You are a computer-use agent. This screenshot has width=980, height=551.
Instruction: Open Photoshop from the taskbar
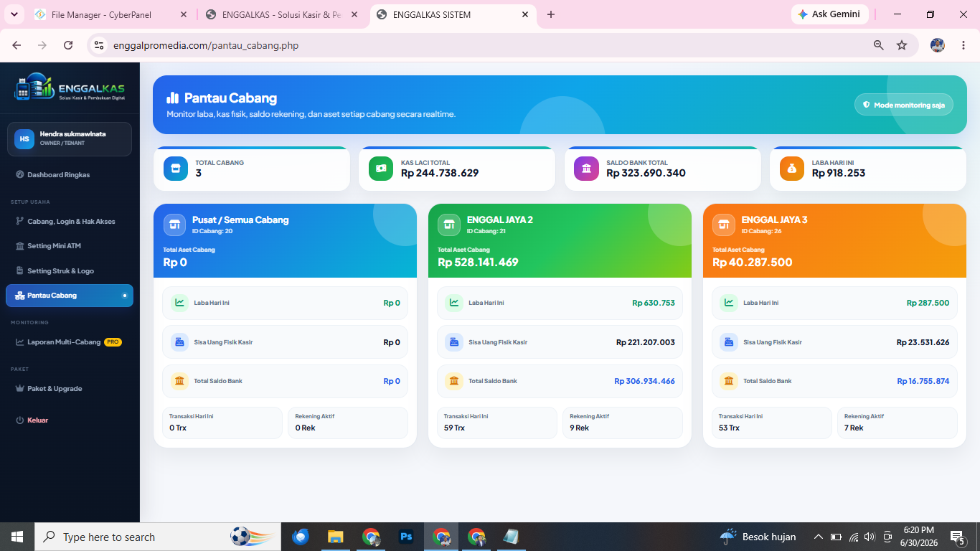coord(406,537)
